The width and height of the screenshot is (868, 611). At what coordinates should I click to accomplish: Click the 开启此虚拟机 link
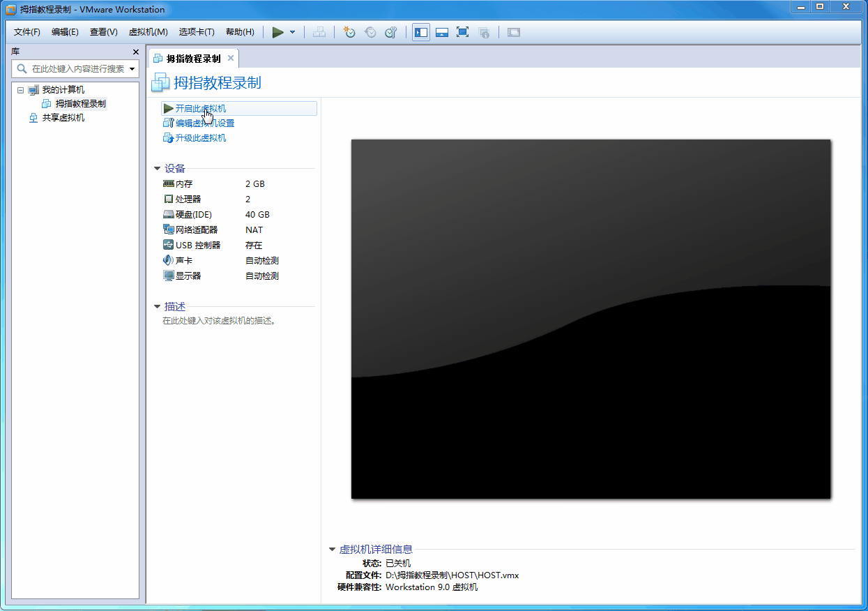(x=201, y=109)
